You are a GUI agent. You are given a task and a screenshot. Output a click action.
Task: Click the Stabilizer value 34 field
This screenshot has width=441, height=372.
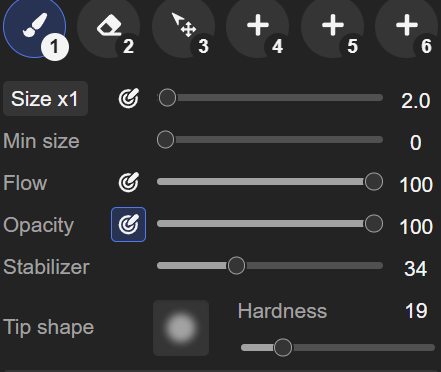(x=416, y=268)
